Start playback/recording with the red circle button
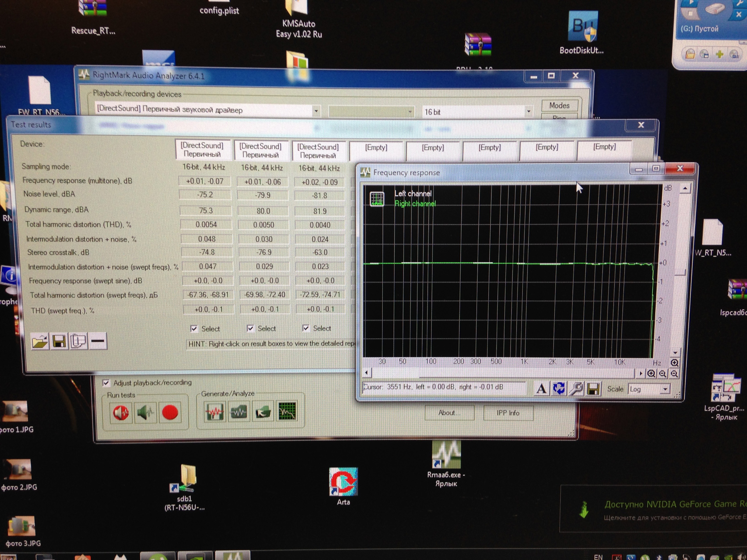The image size is (747, 560). [x=170, y=412]
